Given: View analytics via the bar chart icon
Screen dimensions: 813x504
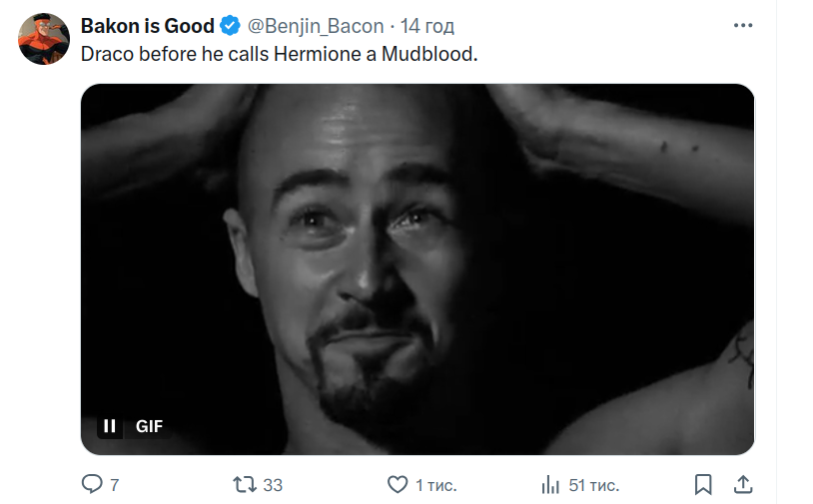Looking at the screenshot, I should [550, 485].
